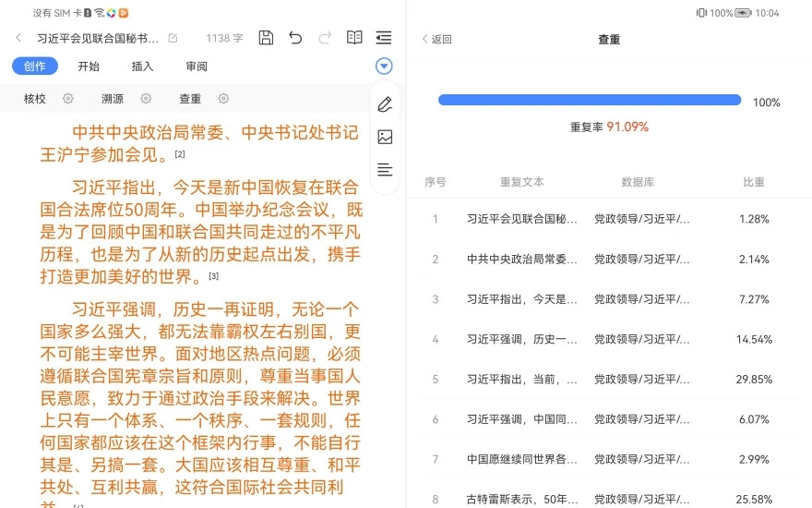Image resolution: width=812 pixels, height=508 pixels.
Task: Open settings gear next to 溯源
Action: tap(146, 99)
